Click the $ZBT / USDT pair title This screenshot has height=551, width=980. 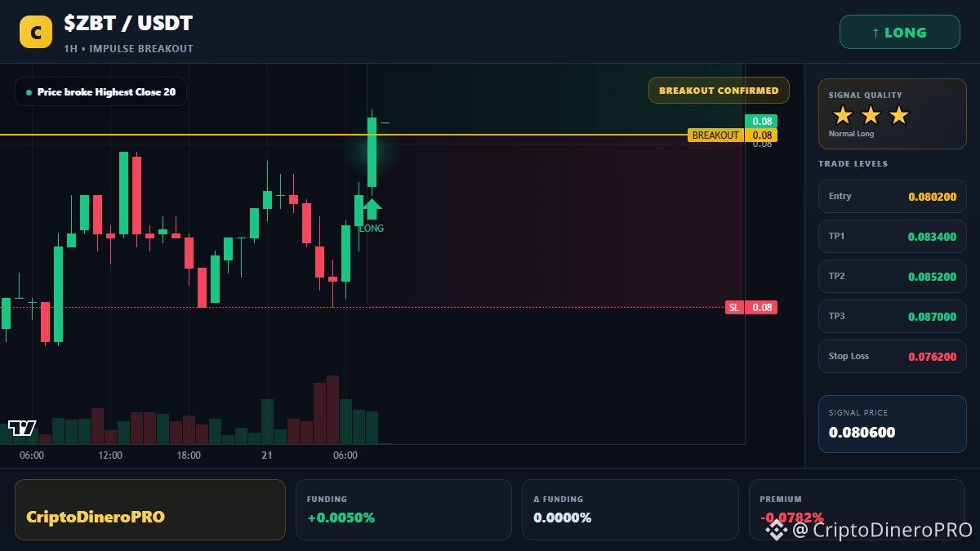[x=128, y=24]
